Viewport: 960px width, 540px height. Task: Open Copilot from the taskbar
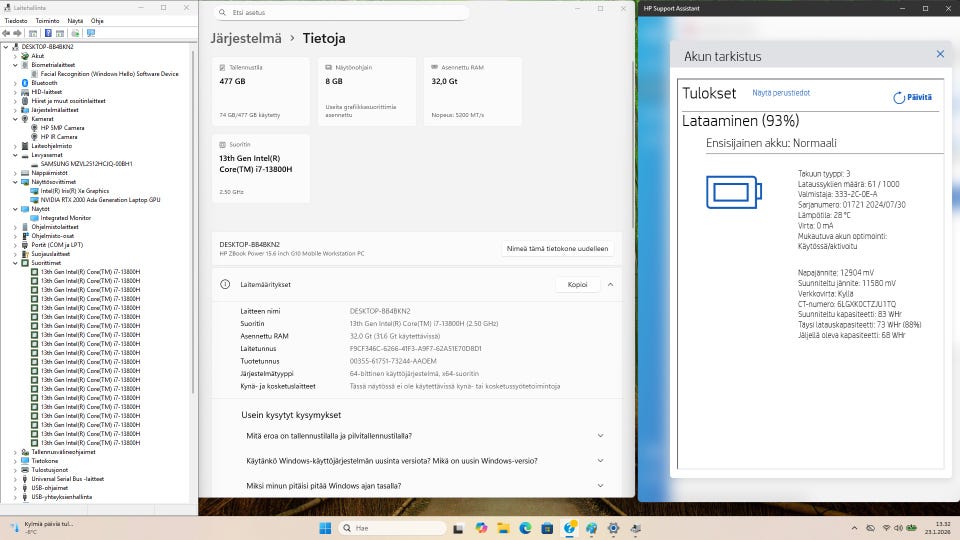(x=481, y=528)
